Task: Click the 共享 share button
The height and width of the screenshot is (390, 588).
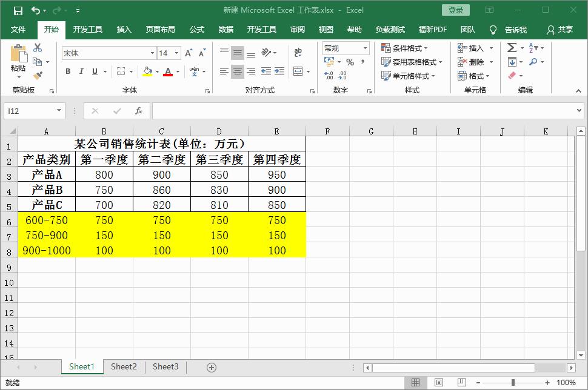Action: [567, 29]
